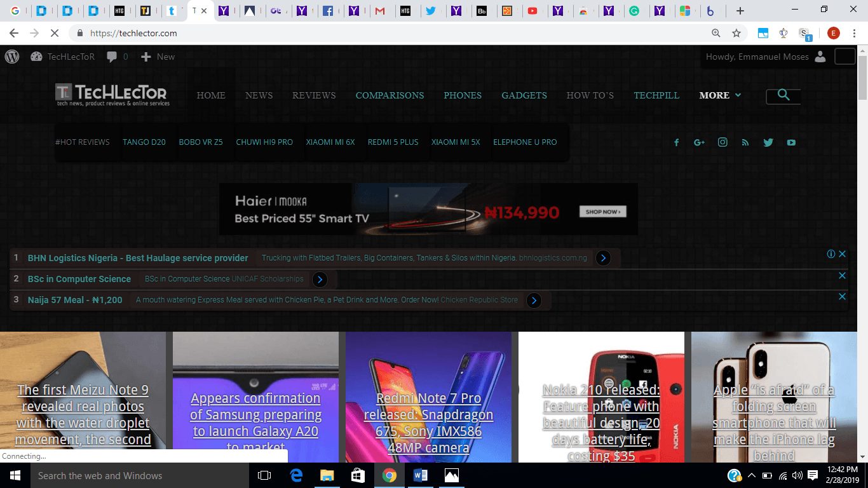Open the WordPress logo menu in admin bar
This screenshot has height=488, width=868.
pyautogui.click(x=12, y=57)
